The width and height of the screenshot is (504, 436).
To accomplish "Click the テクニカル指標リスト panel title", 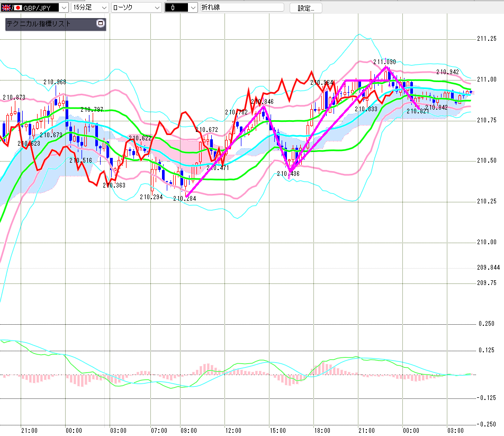I will (x=38, y=23).
